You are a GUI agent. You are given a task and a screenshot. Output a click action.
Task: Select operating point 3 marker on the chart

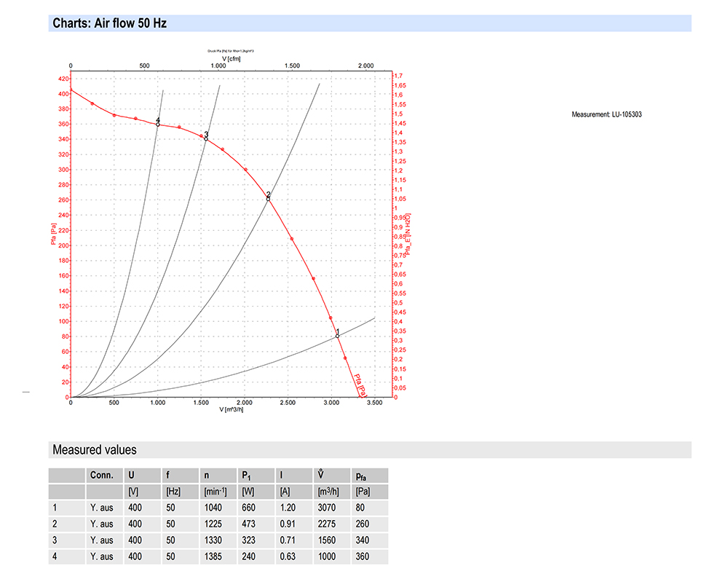205,138
